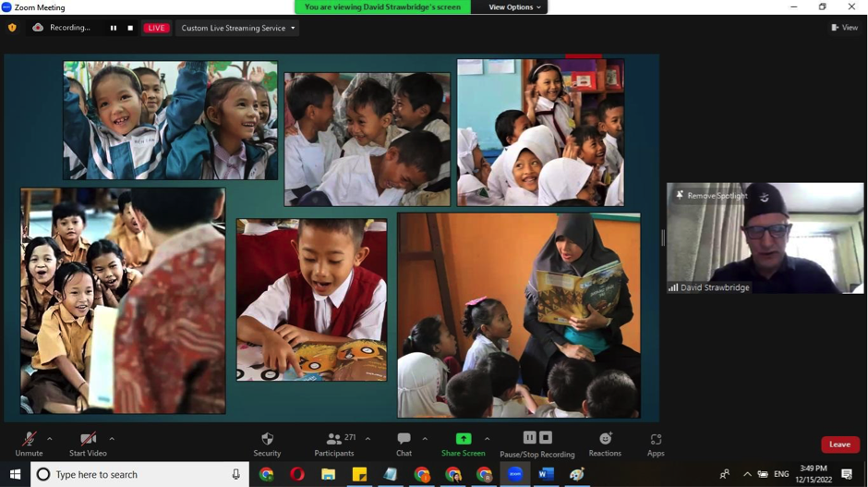
Task: Click the ENG language indicator
Action: tap(781, 474)
